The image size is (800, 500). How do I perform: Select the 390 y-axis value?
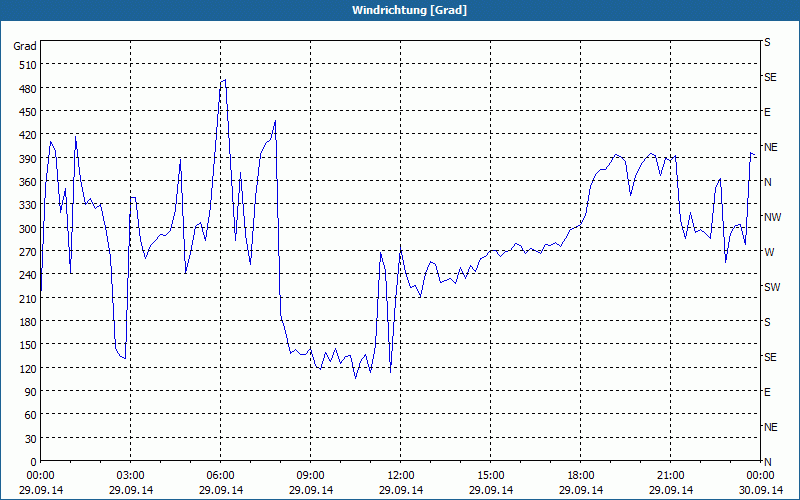click(28, 159)
